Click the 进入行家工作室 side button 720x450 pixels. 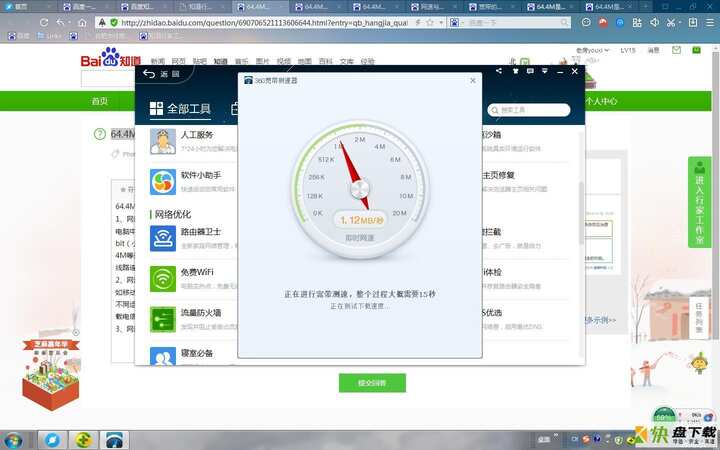tap(699, 202)
